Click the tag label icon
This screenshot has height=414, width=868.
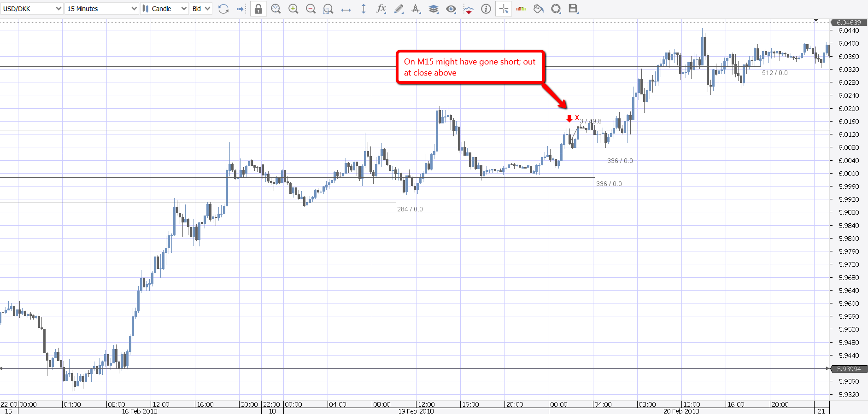point(539,9)
